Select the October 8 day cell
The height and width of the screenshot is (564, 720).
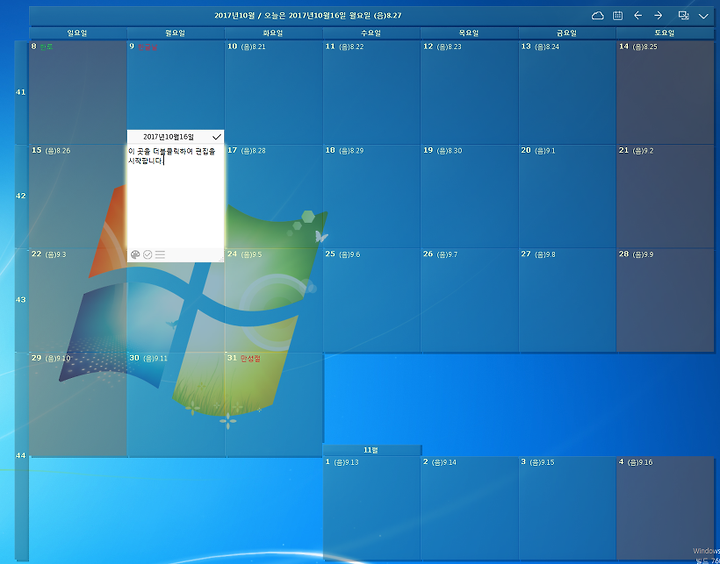click(x=78, y=92)
